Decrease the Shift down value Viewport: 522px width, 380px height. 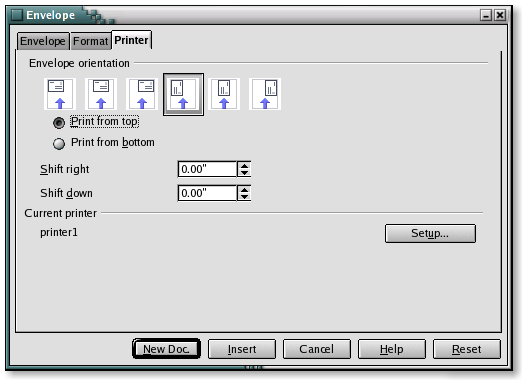(244, 197)
